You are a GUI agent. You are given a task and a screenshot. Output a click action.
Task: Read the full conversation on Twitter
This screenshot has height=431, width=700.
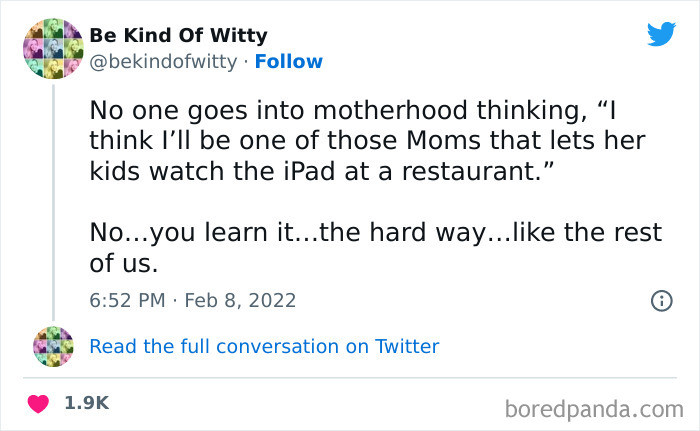264,347
